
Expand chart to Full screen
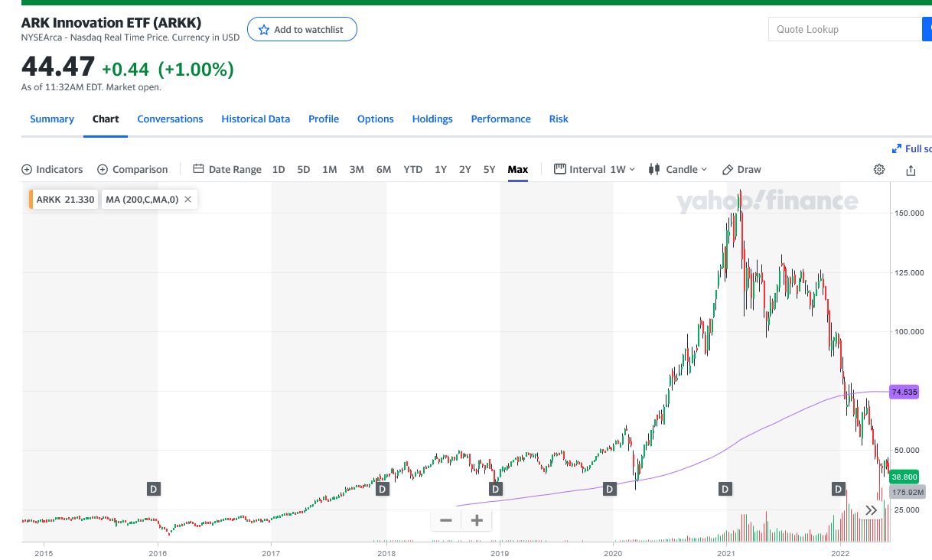(912, 148)
